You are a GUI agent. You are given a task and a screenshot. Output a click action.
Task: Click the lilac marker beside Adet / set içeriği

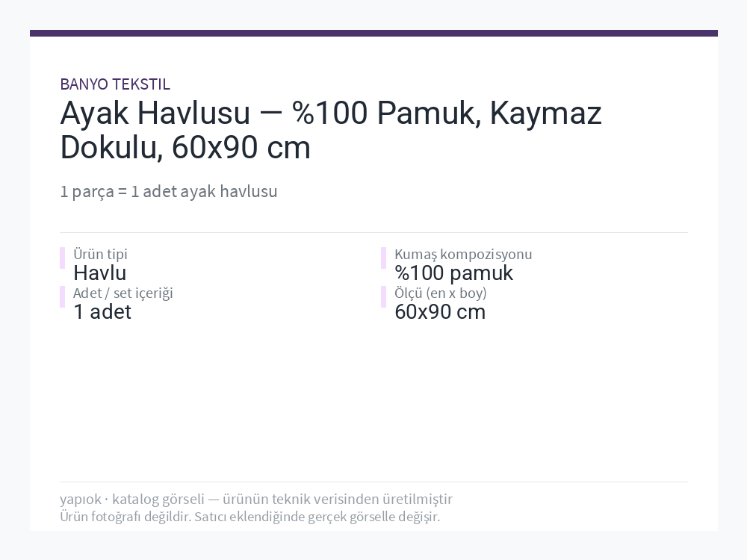(x=63, y=297)
